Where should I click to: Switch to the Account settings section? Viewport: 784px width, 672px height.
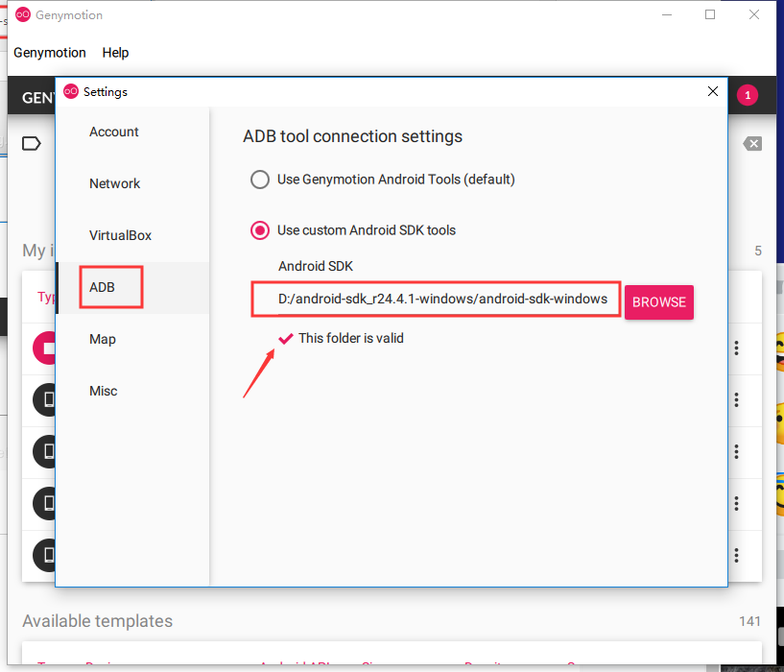[114, 132]
